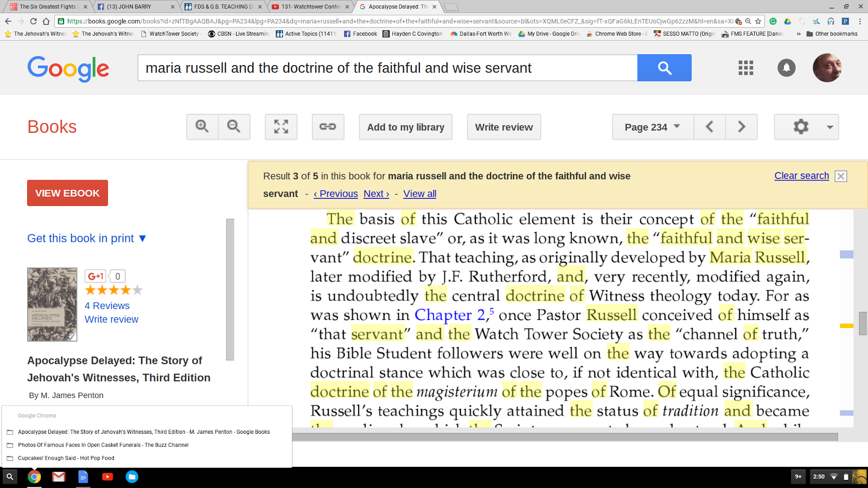Reload the page
868x488 pixels.
tap(33, 21)
